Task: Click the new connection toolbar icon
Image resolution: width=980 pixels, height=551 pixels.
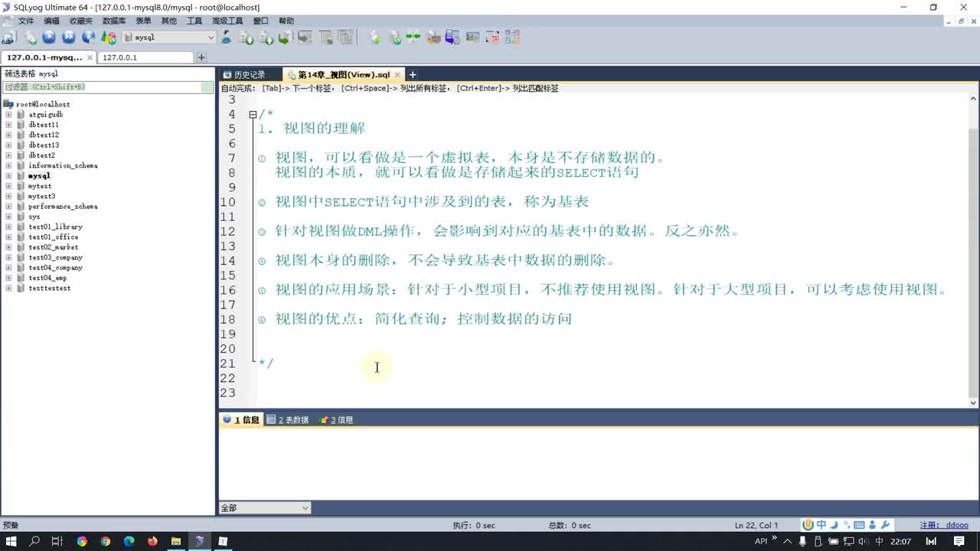Action: (x=9, y=37)
